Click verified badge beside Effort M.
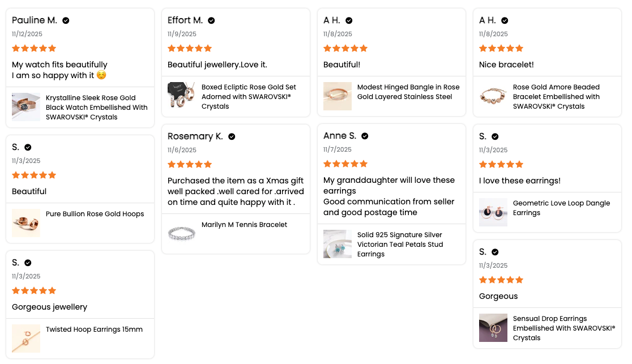The width and height of the screenshot is (632, 364). coord(211,20)
